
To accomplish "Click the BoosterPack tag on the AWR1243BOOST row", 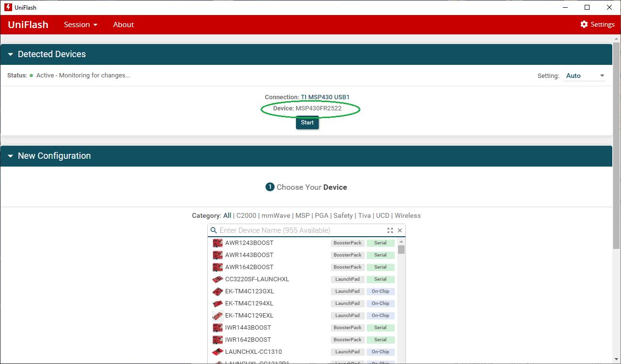I will click(x=347, y=243).
